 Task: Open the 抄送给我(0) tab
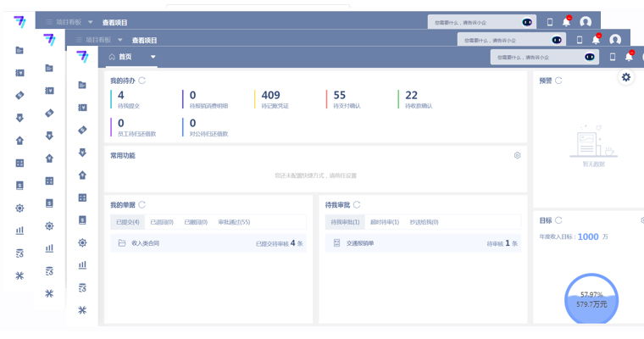coord(424,222)
